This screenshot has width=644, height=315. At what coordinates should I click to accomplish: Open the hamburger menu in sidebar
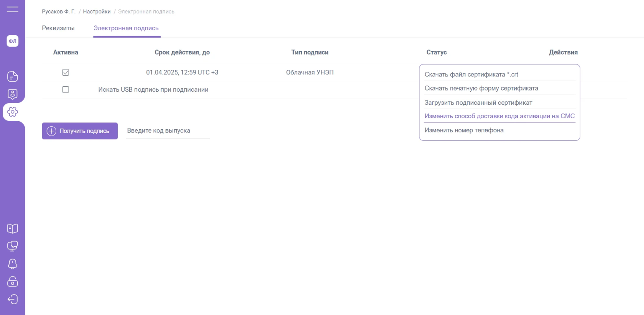coord(12,9)
